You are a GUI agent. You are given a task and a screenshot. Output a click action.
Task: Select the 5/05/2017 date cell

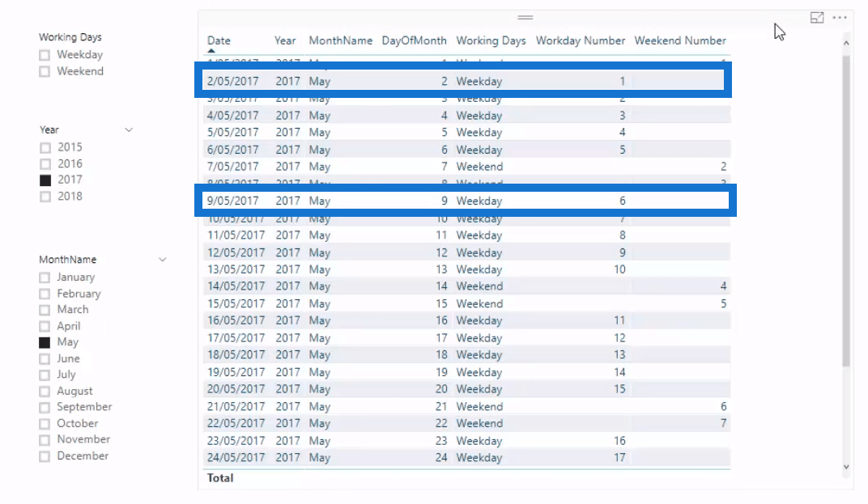tap(232, 132)
